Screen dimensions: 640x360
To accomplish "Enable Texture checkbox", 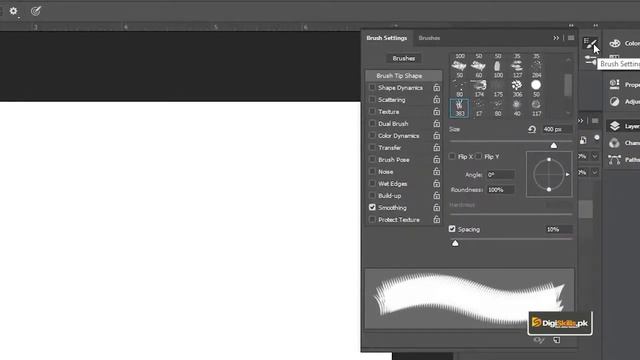I will pyautogui.click(x=372, y=111).
